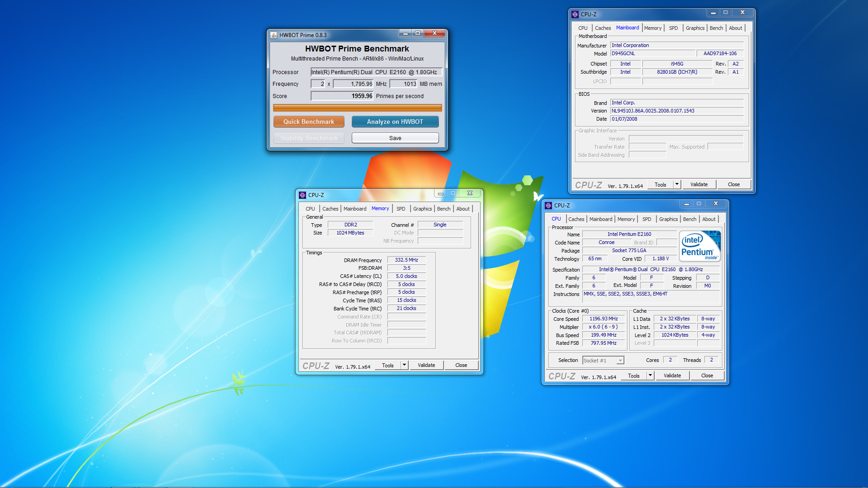The image size is (868, 488).
Task: Click Close button in CPU window
Action: pyautogui.click(x=707, y=375)
